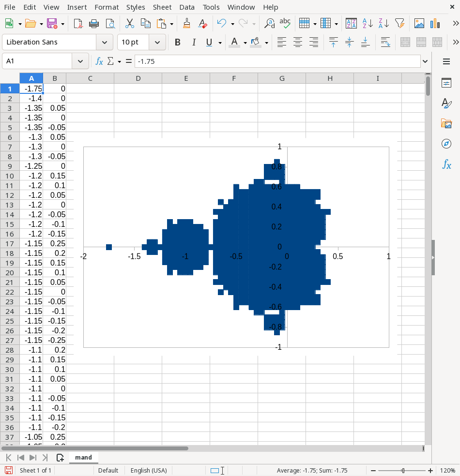Toggle the AutoFilter
Image resolution: width=460 pixels, height=476 pixels.
(x=399, y=23)
